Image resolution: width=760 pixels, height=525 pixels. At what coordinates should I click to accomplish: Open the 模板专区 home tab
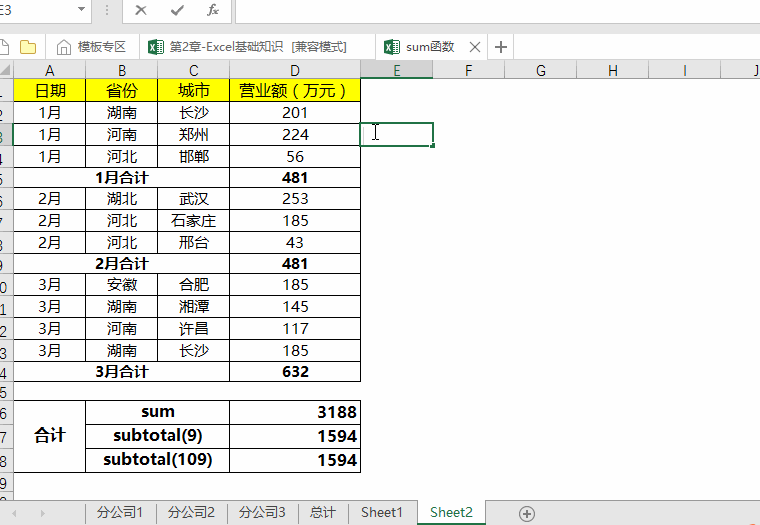click(x=92, y=47)
